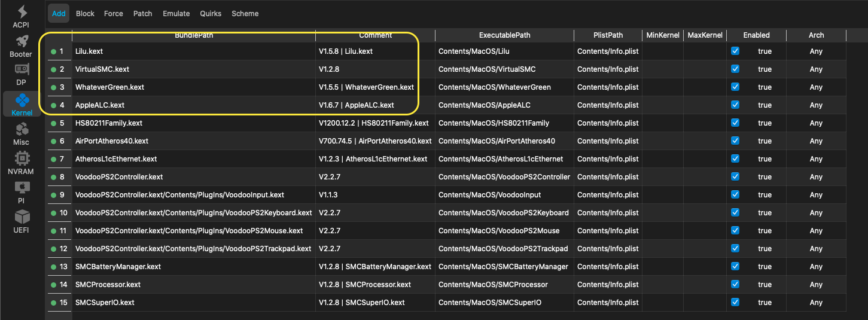Select comment cell 'V1.5.8 | Lilu.kext'
Image resolution: width=868 pixels, height=320 pixels.
(x=376, y=51)
